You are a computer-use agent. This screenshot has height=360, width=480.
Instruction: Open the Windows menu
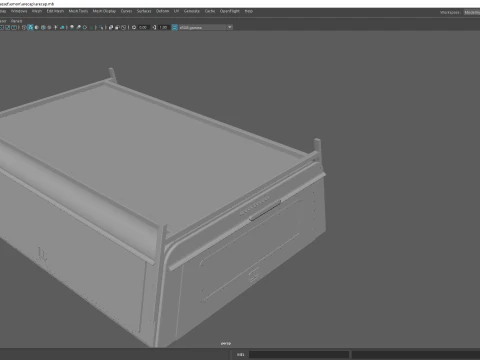tap(19, 11)
